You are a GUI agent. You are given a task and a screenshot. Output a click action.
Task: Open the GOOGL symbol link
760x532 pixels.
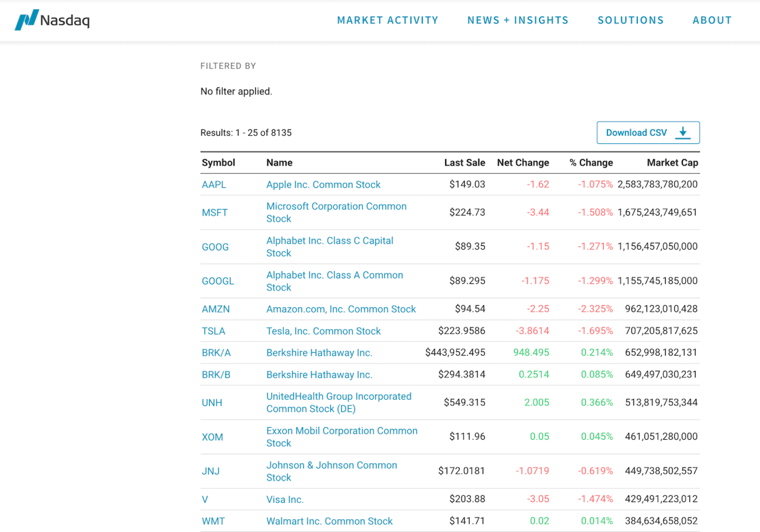coord(218,281)
